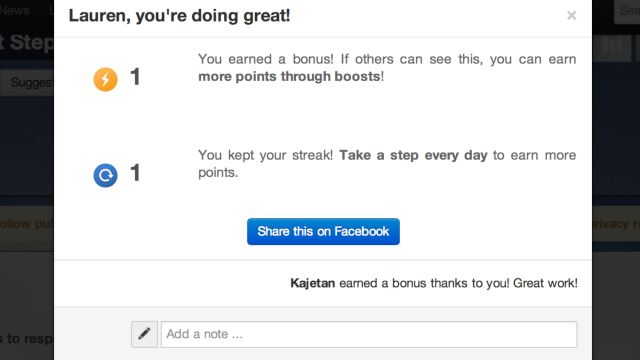Screen dimensions: 640x360
Task: Close the dialog with the X icon
Action: (571, 16)
